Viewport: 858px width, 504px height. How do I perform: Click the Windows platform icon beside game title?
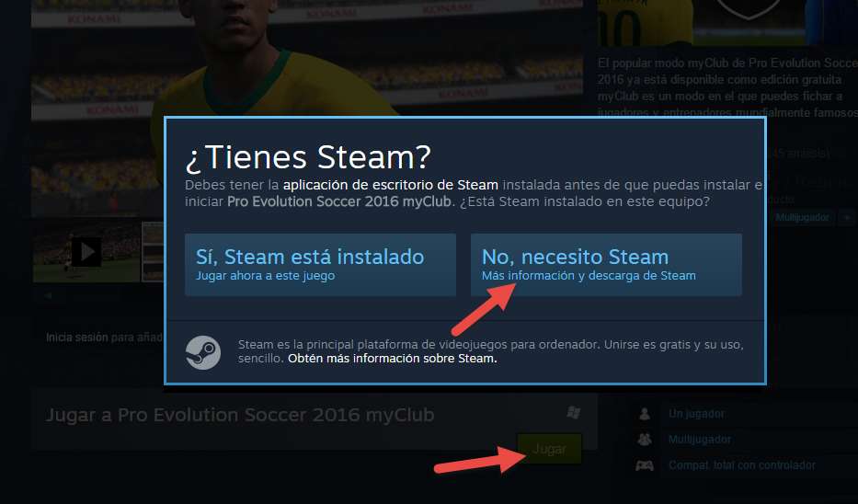pyautogui.click(x=573, y=413)
